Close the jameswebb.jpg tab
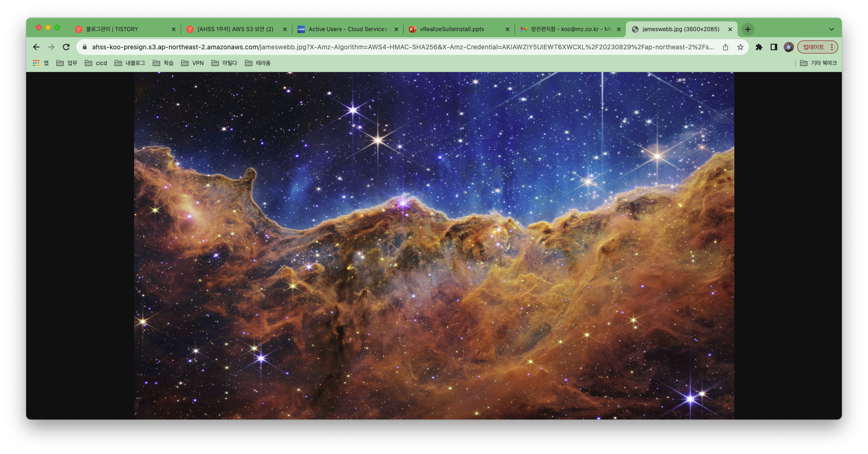 pos(730,29)
